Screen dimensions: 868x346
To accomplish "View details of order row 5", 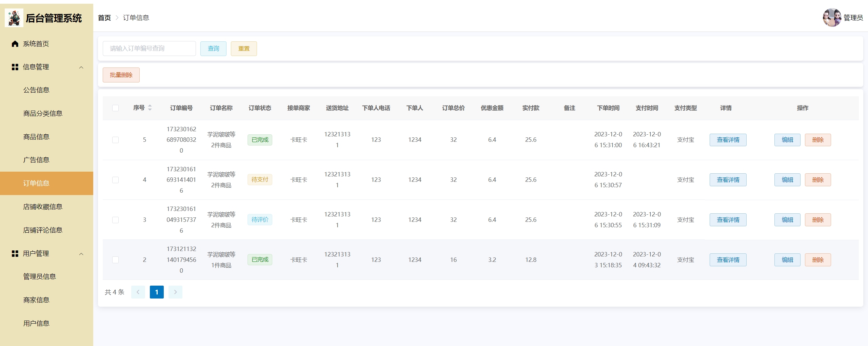I will [x=728, y=140].
